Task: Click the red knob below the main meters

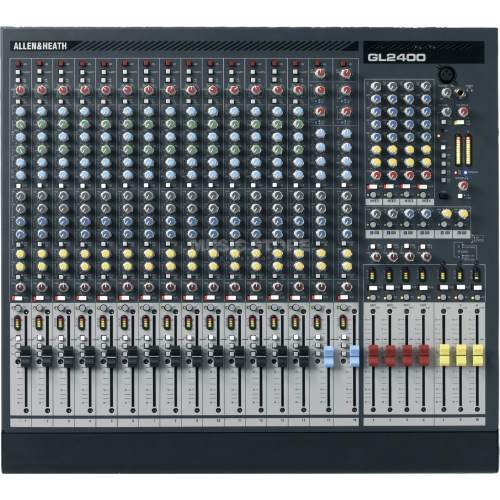Action: [x=462, y=185]
